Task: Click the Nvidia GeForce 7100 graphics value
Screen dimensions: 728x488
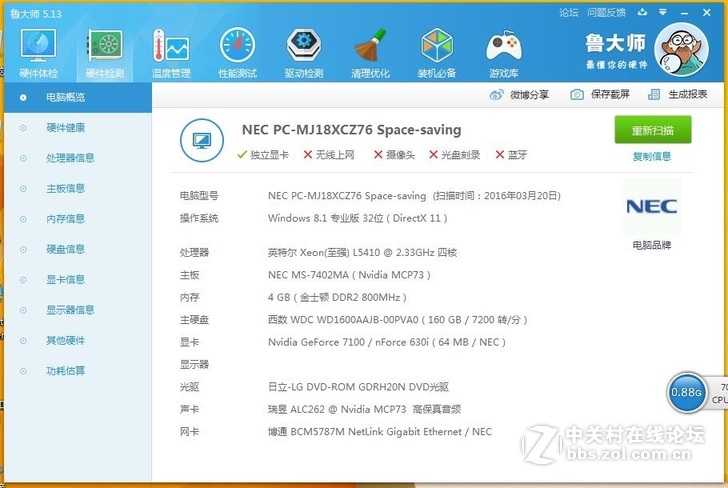Action: point(387,342)
